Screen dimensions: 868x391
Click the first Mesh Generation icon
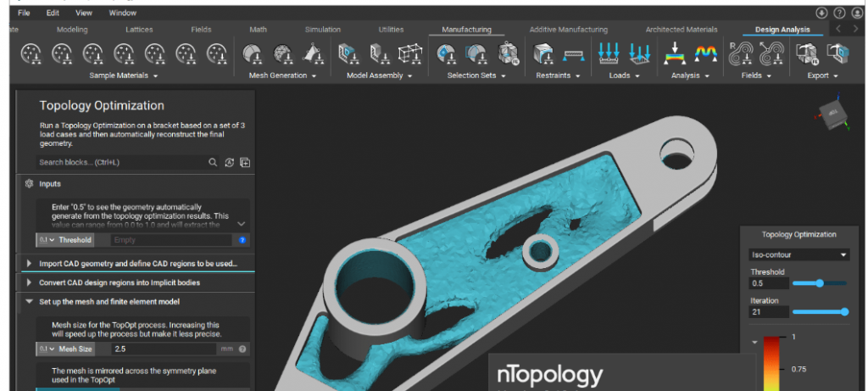tap(252, 54)
